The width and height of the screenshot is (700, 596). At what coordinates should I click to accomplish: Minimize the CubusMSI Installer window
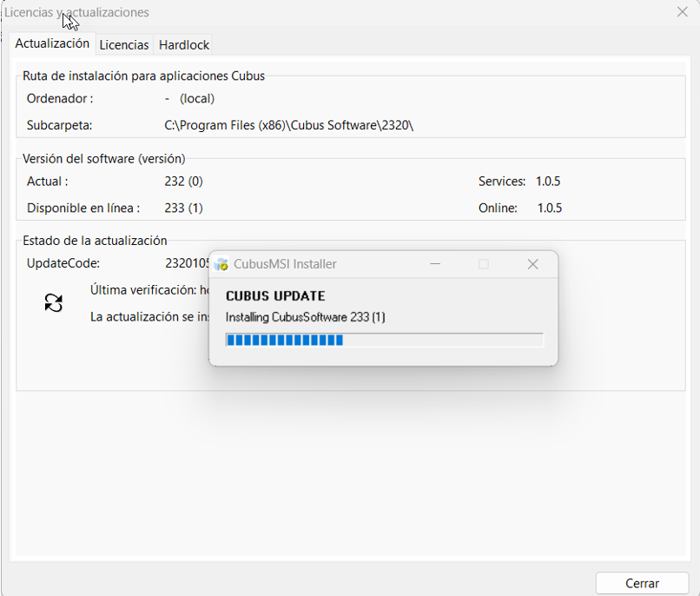click(434, 263)
